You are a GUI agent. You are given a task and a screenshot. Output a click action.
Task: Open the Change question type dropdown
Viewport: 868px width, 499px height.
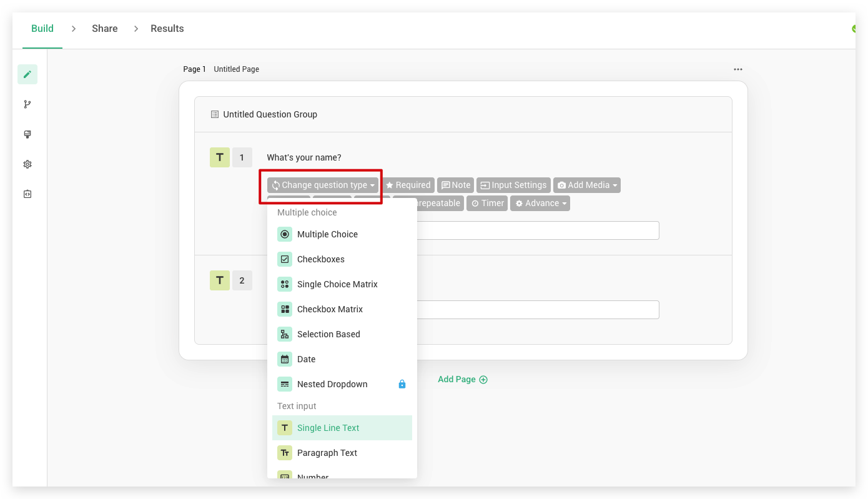(x=323, y=185)
